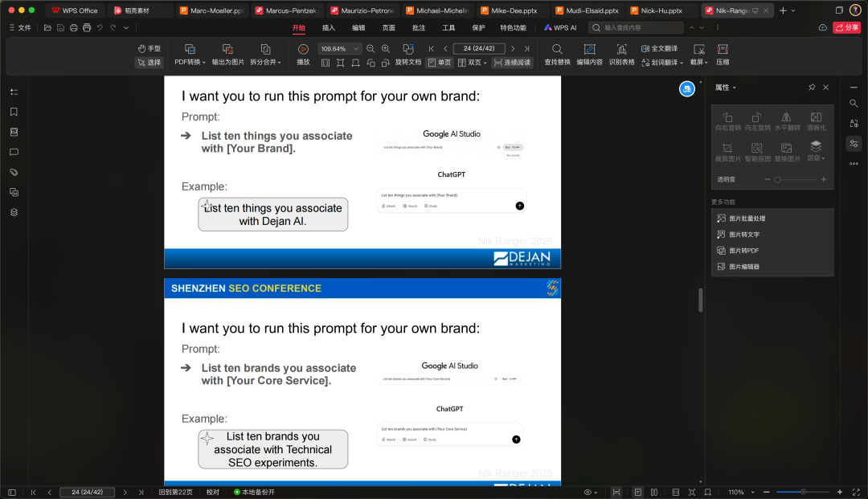This screenshot has width=868, height=499.
Task: Click 全文翻译 full text translation
Action: (x=659, y=49)
